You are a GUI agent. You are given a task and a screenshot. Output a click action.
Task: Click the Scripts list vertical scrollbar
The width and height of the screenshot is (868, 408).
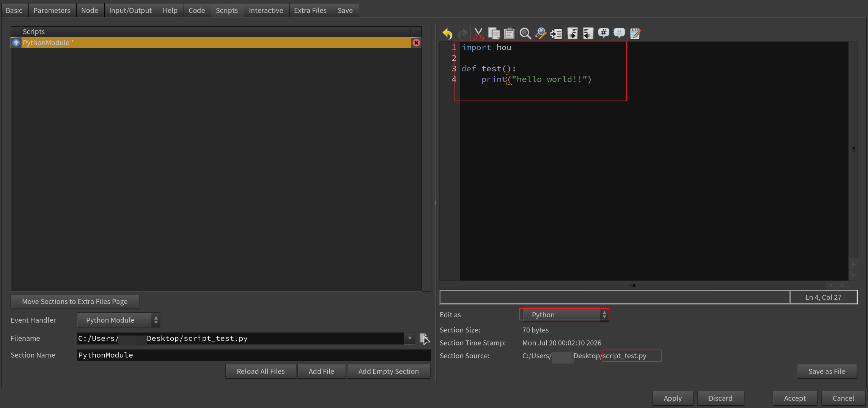[x=427, y=159]
